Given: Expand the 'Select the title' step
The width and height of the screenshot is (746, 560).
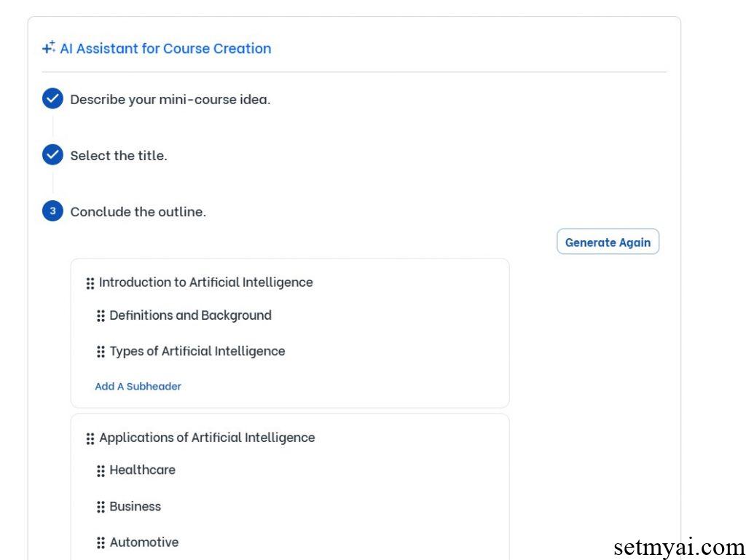Looking at the screenshot, I should pos(119,155).
